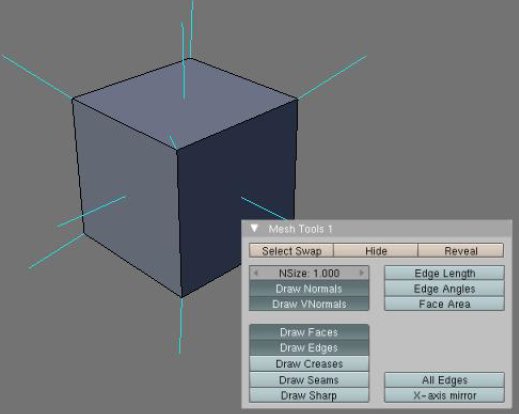Viewport: 519px width, 414px height.
Task: Collapse the Mesh Tools 1 panel triangle
Action: [x=254, y=228]
